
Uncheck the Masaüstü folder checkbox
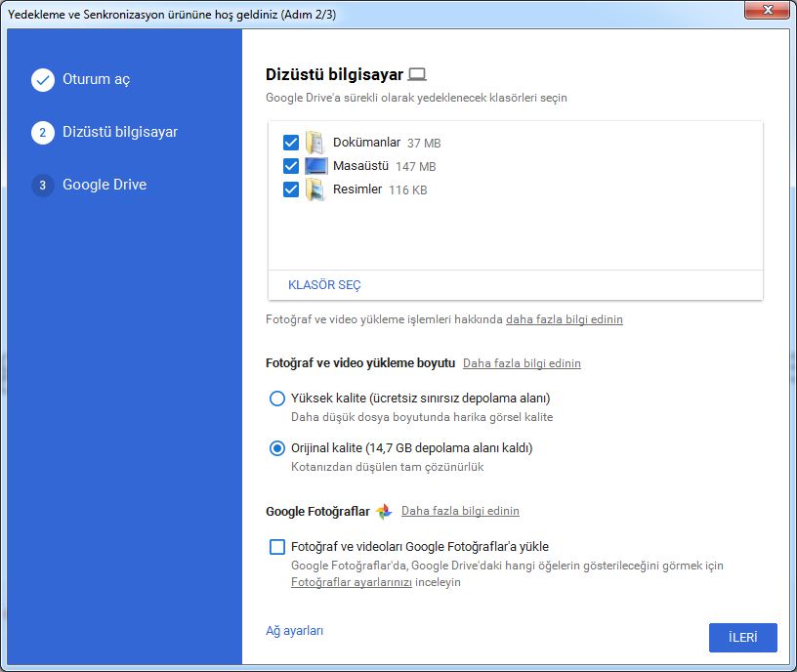[291, 166]
